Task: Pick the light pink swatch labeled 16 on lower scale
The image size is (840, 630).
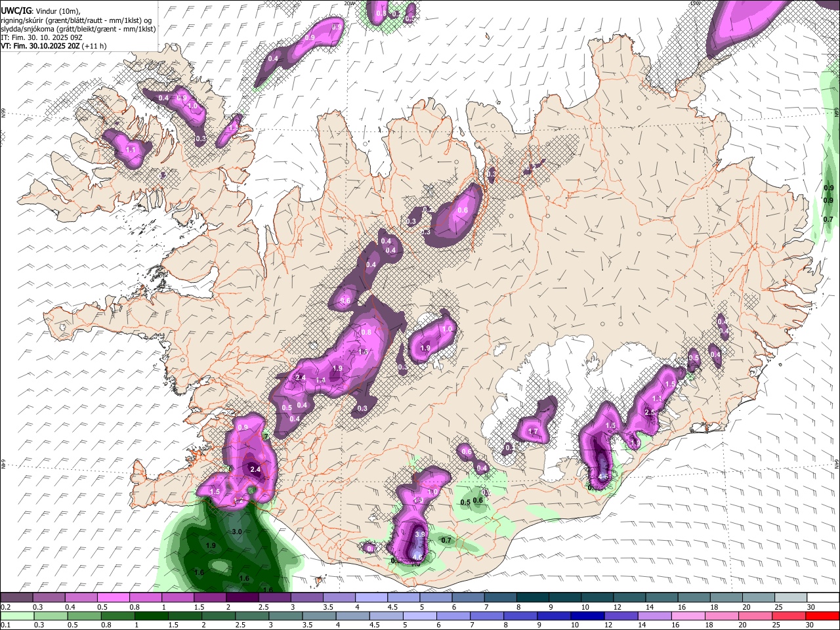Action: 688,616
